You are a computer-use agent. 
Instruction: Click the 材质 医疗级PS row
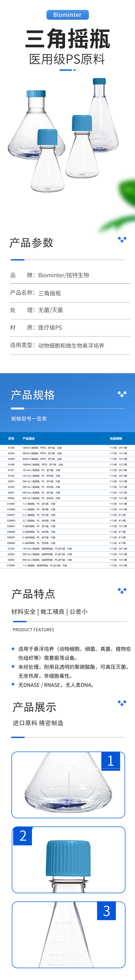pyautogui.click(x=67, y=328)
